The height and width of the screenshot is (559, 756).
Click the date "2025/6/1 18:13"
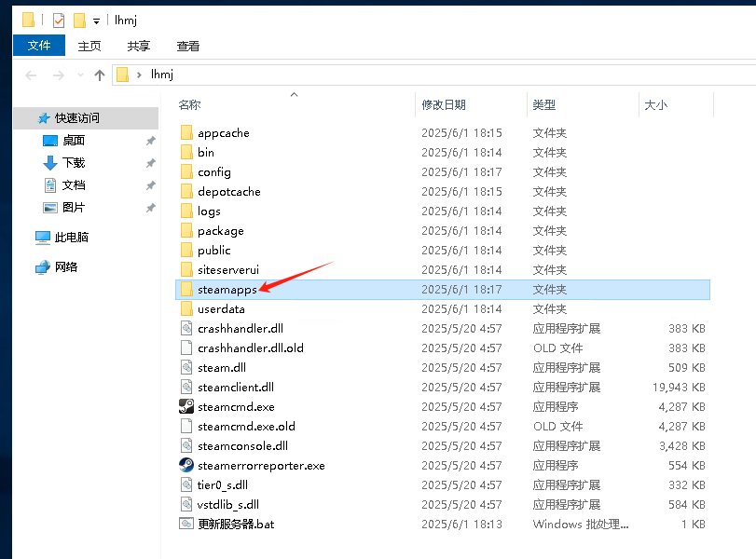pyautogui.click(x=461, y=524)
